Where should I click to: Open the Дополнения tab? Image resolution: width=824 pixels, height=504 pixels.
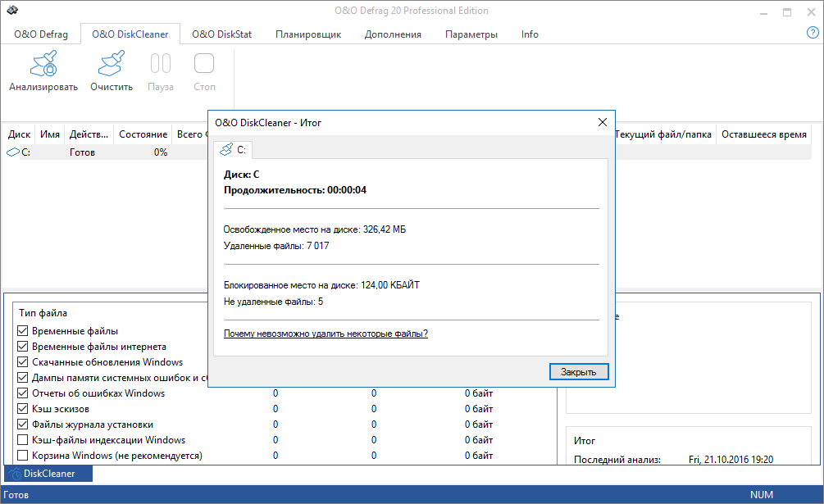click(393, 34)
